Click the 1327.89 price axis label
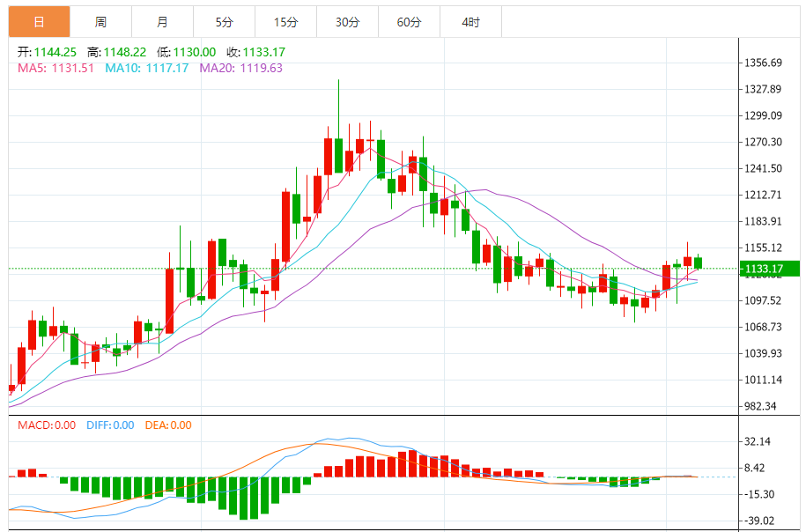 763,89
